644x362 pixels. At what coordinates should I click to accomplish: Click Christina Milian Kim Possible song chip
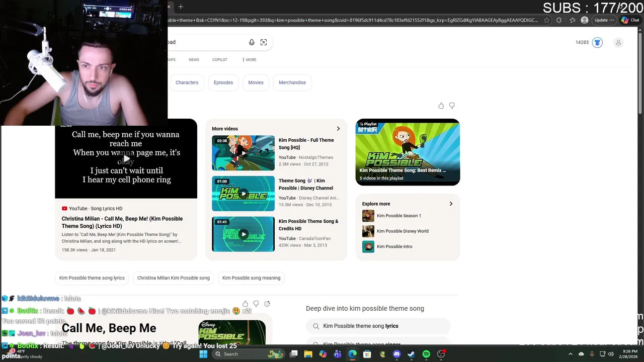174,278
